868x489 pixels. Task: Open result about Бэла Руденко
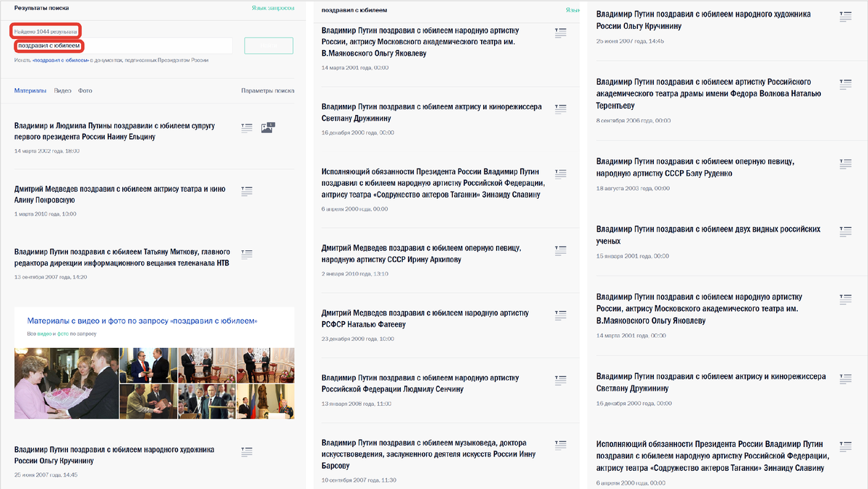coord(696,168)
